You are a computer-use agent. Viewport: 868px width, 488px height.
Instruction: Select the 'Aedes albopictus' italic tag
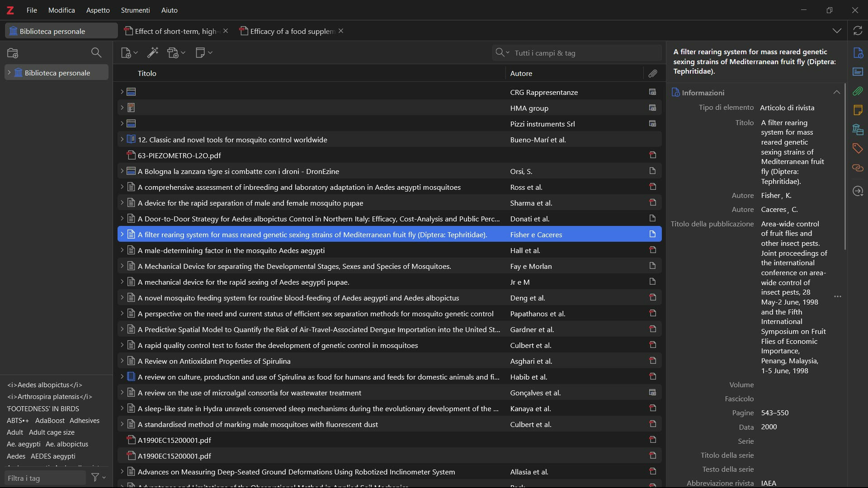pos(44,385)
